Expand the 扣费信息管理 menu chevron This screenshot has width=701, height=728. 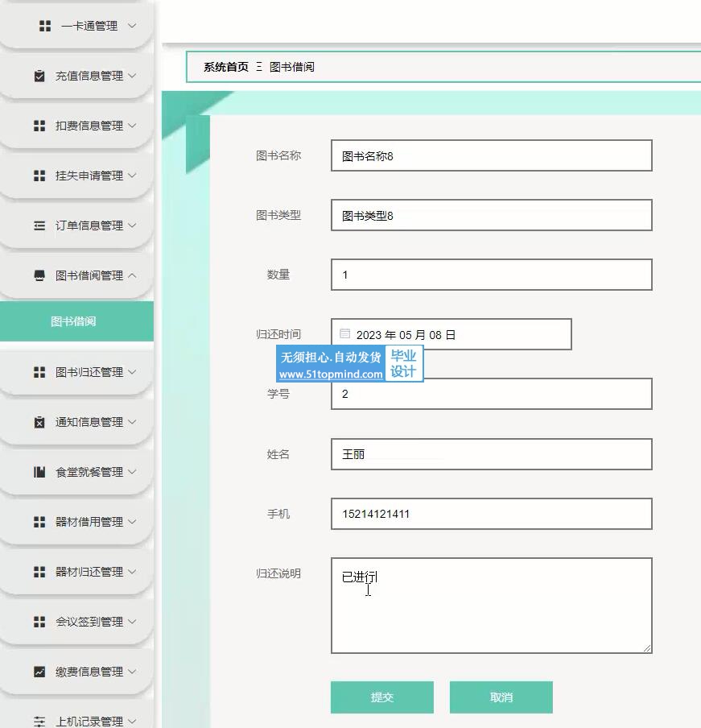coord(132,126)
